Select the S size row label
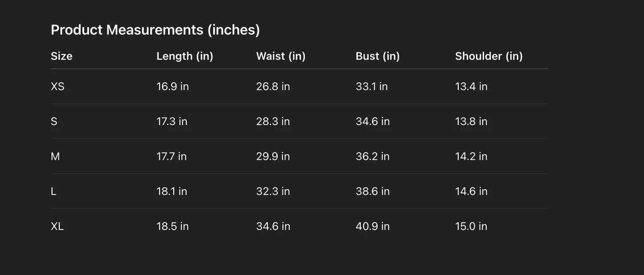 pos(54,121)
